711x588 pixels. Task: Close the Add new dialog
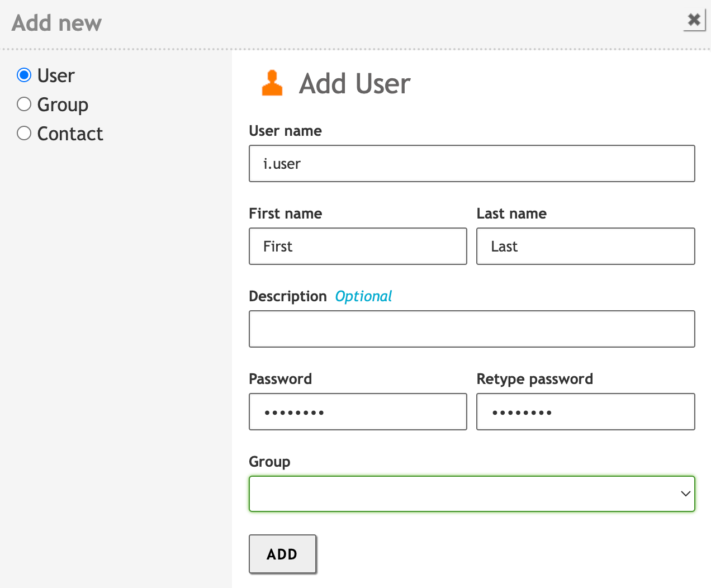tap(694, 20)
